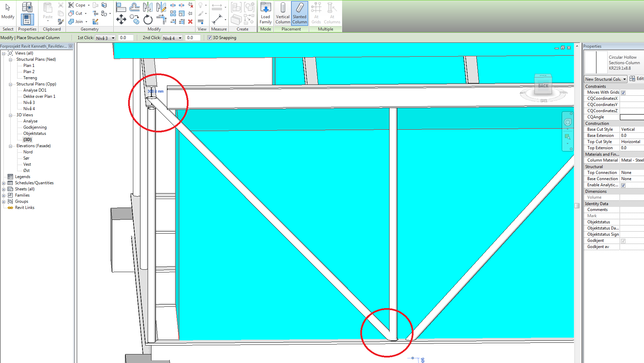Activate the Align tool

click(121, 7)
